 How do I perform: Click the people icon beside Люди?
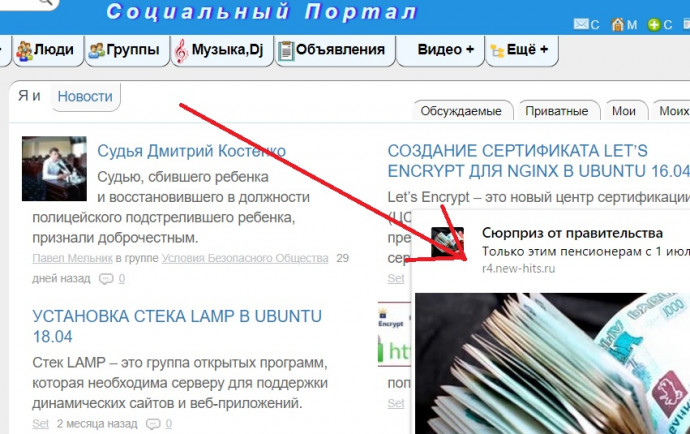(24, 51)
